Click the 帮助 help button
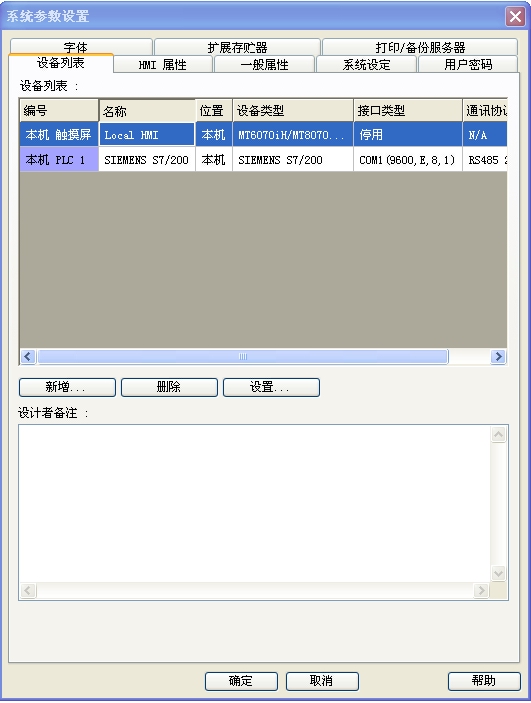Screen dimensions: 531x703 [484, 681]
